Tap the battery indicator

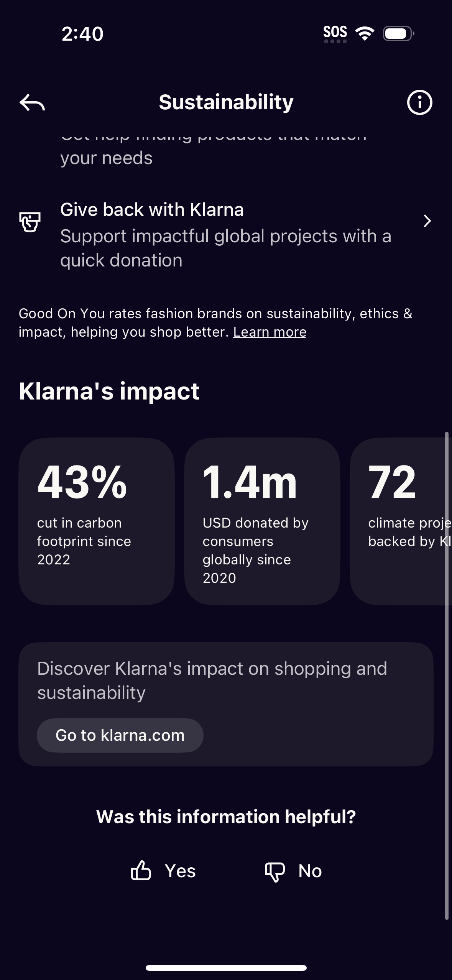coord(397,34)
